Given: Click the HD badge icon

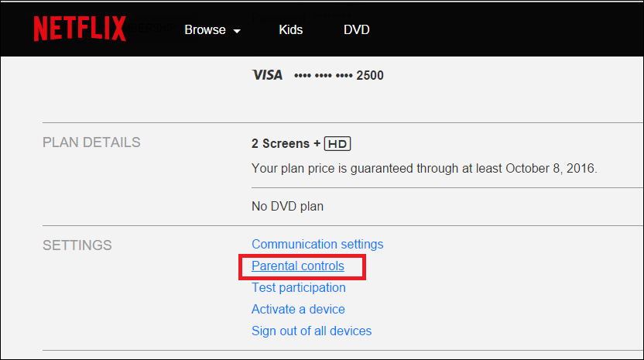Looking at the screenshot, I should (x=337, y=144).
